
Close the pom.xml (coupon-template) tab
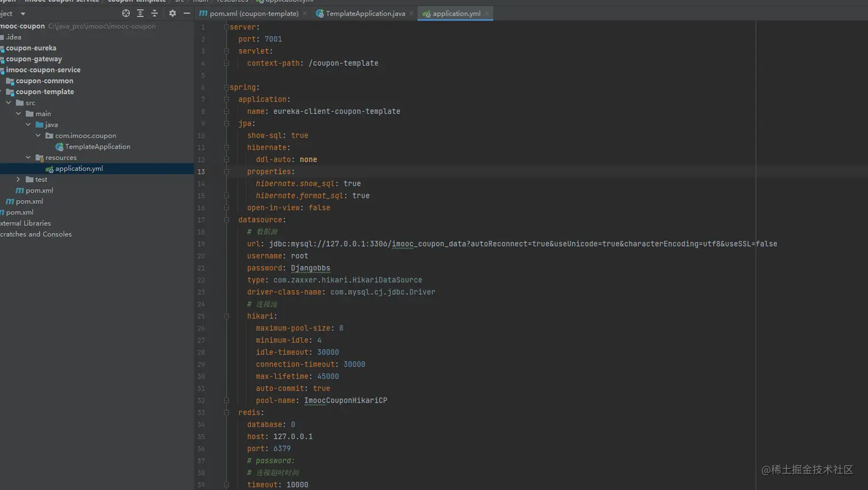(305, 14)
